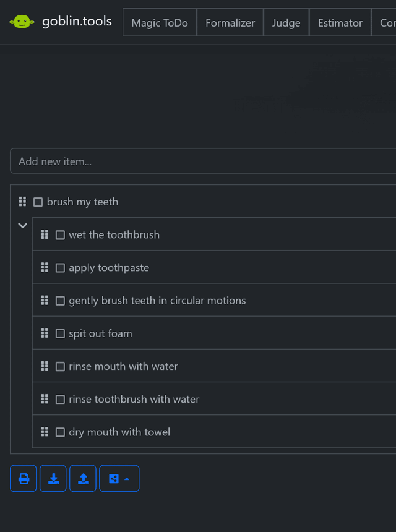Click drag handle beside 'dry mouth with towel'
The image size is (396, 532).
pos(45,432)
